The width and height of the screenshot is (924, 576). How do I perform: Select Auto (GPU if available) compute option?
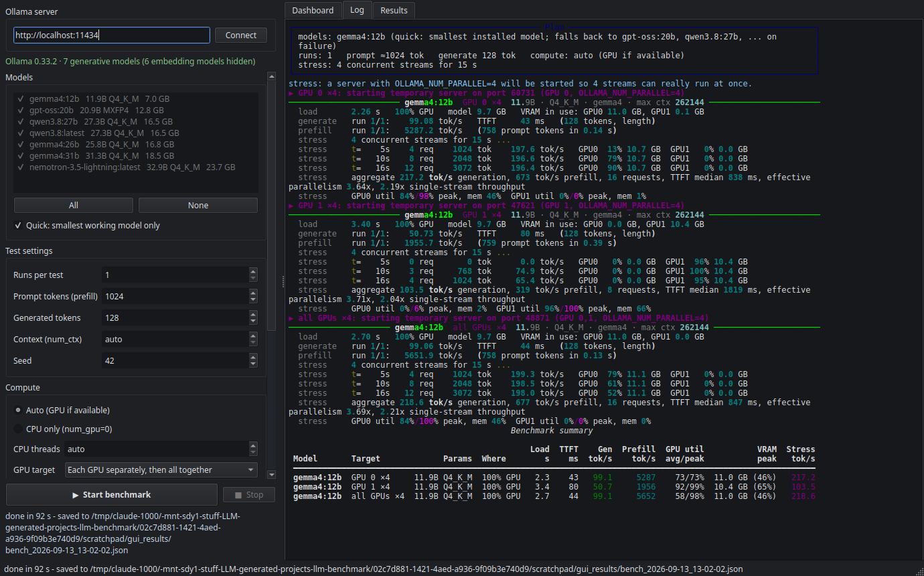tap(62, 410)
